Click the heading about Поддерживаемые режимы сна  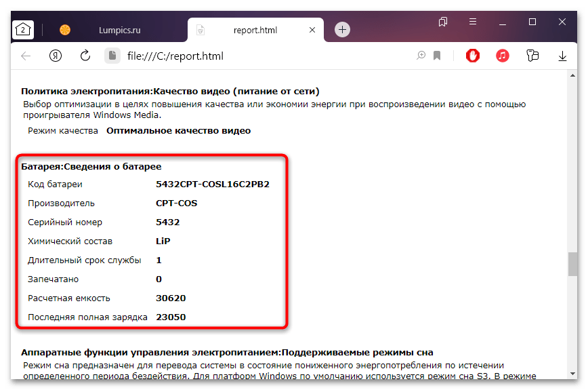tap(227, 353)
